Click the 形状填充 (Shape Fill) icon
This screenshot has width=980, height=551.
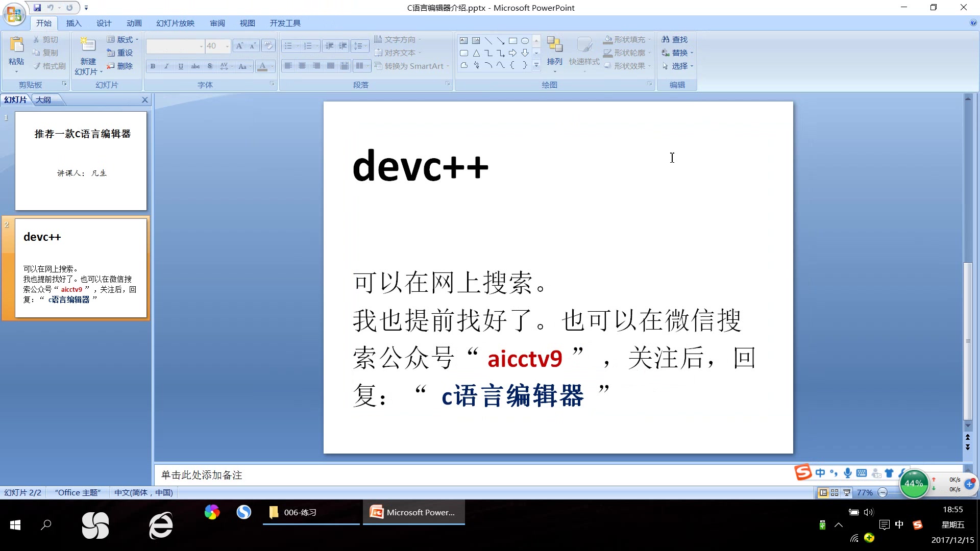(608, 39)
